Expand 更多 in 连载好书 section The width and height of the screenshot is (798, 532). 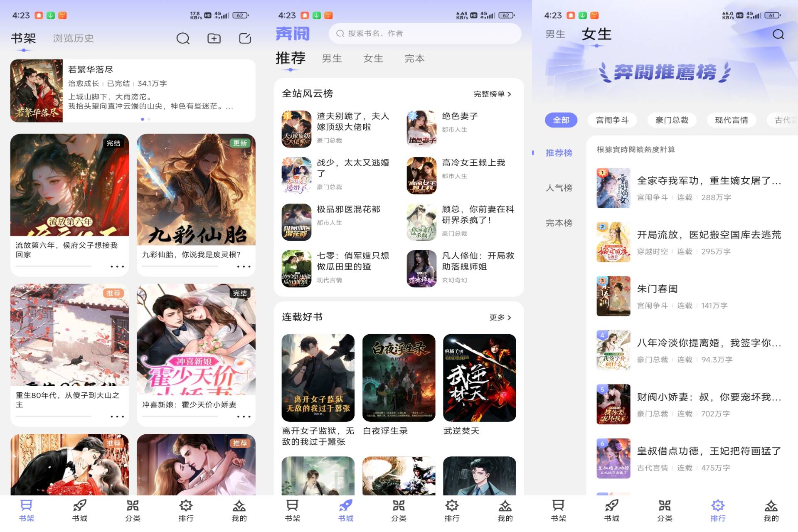pyautogui.click(x=500, y=318)
